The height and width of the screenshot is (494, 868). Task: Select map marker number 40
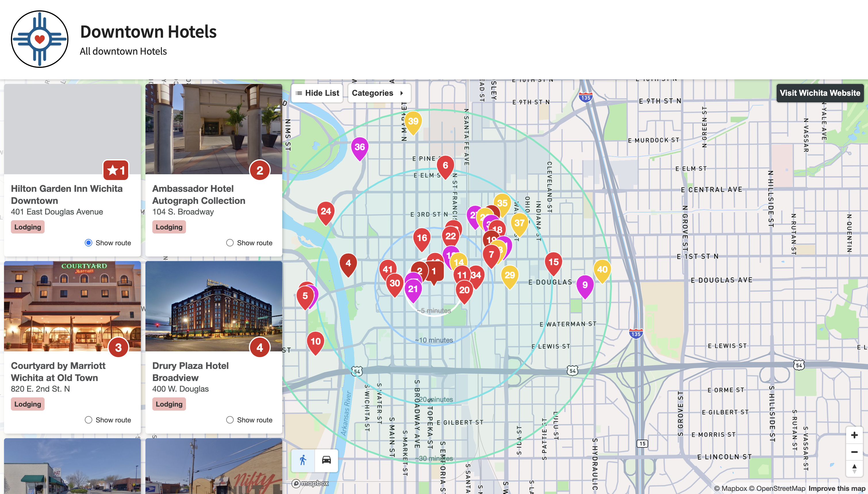click(x=602, y=270)
